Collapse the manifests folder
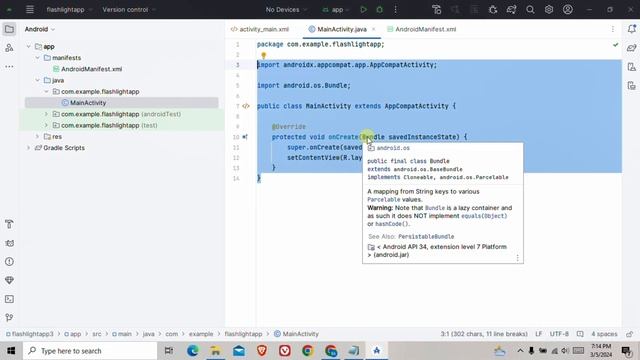Screen dimensions: 640x360 tap(38, 58)
